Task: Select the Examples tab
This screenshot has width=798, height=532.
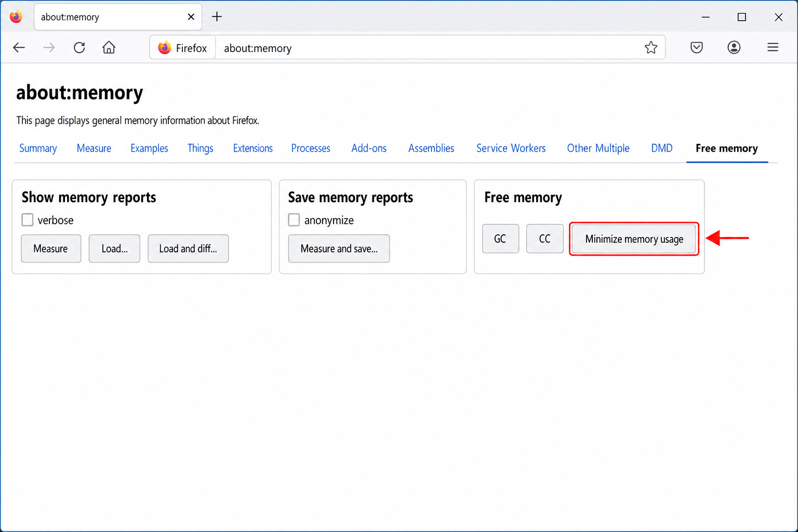Action: 149,149
